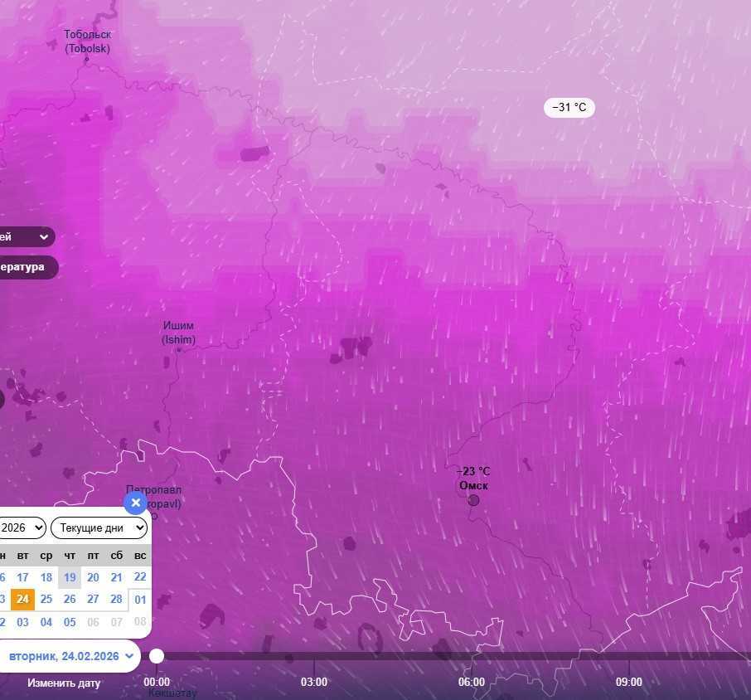
Task: Pick day 19 in the calendar
Action: click(x=70, y=577)
